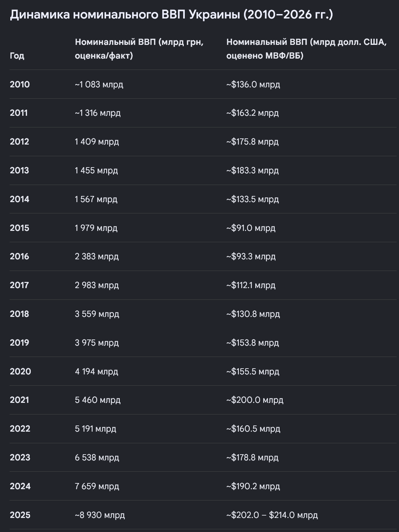Click the '~$200.0 млрд' cell for 2021

(255, 400)
